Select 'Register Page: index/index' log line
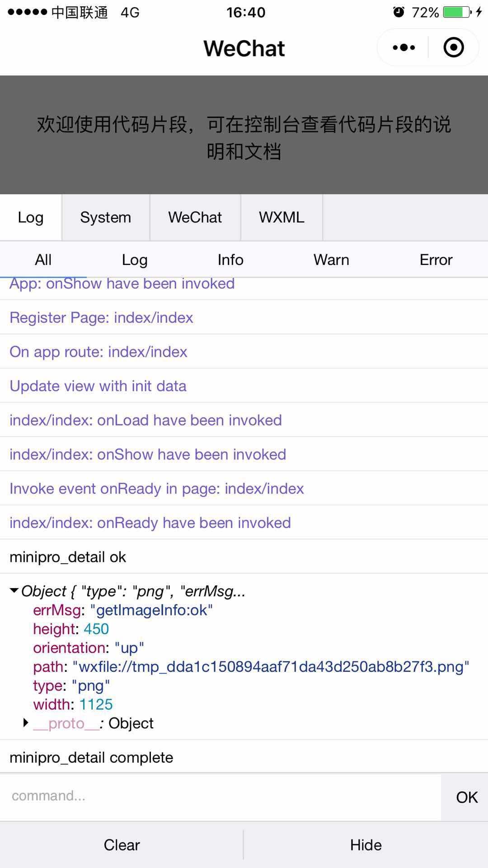The width and height of the screenshot is (488, 868). pos(244,317)
